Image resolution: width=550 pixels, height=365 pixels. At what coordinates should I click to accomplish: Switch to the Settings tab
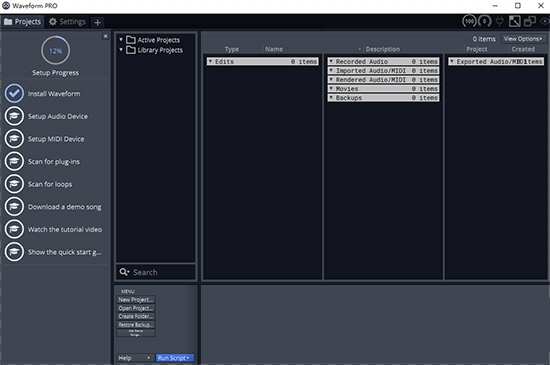[x=67, y=22]
